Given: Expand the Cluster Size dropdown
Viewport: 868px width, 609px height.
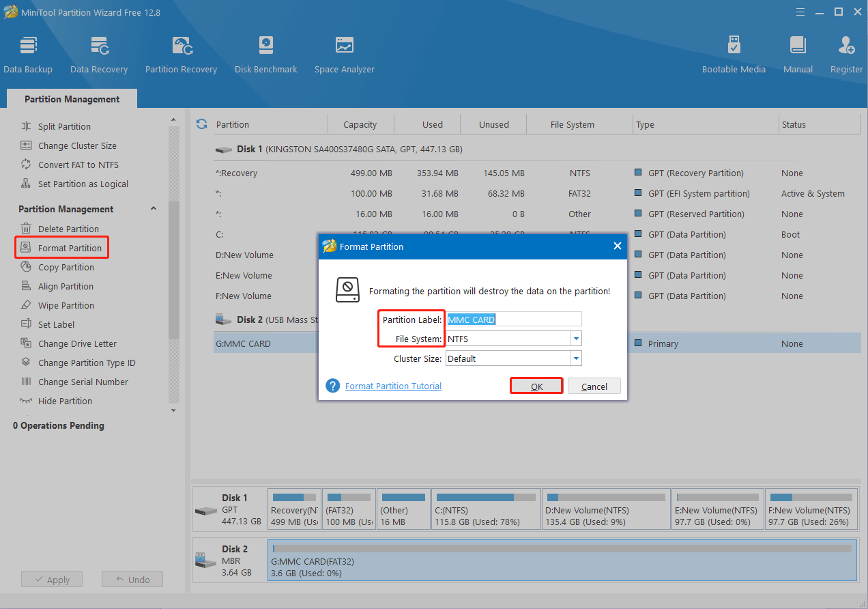Looking at the screenshot, I should point(575,358).
